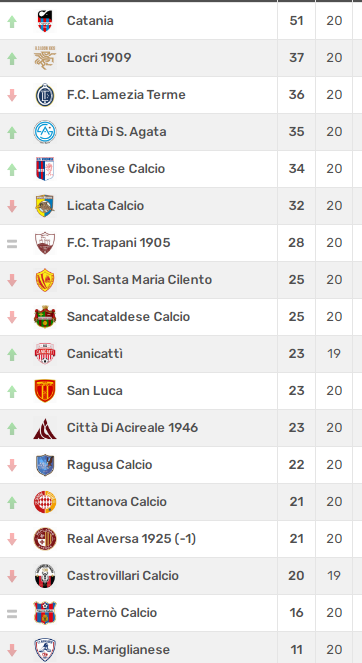Click Pol. Santa Maria Cilento's yellow shield

[45, 280]
